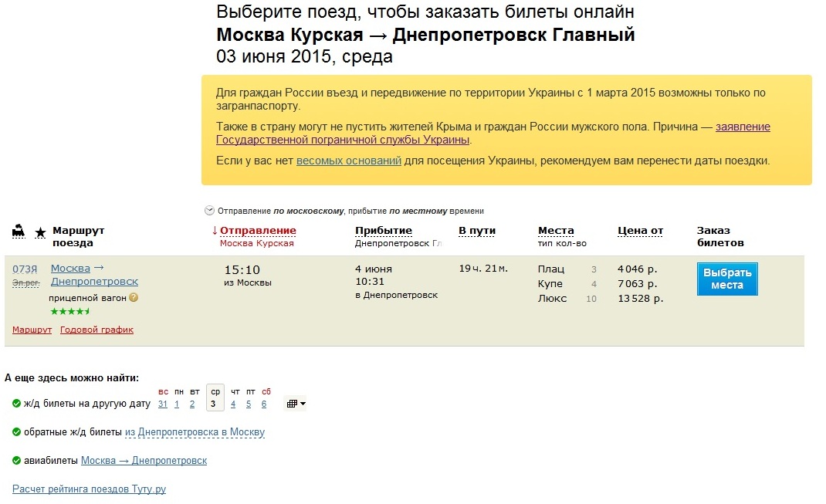Image resolution: width=826 pixels, height=504 pixels.
Task: Sort by Прибытие column header
Action: coord(383,231)
